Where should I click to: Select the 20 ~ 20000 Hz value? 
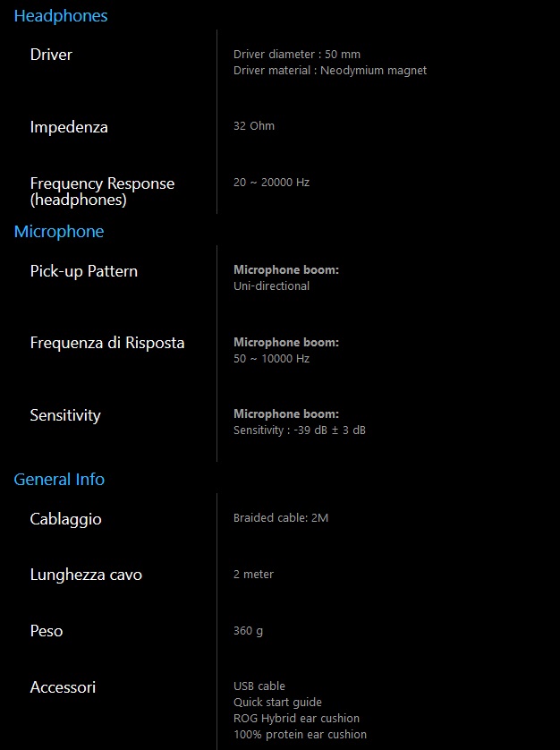pos(271,183)
